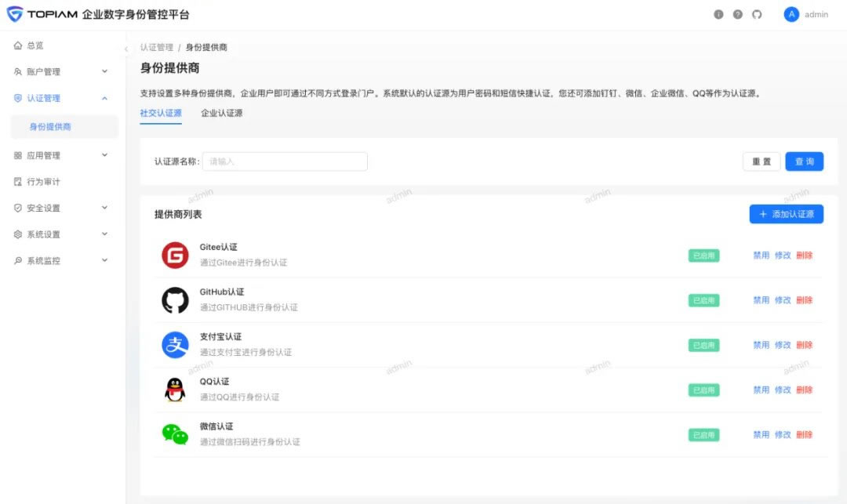Collapse the sidebar with the arrow handle
The image size is (847, 504).
125,49
